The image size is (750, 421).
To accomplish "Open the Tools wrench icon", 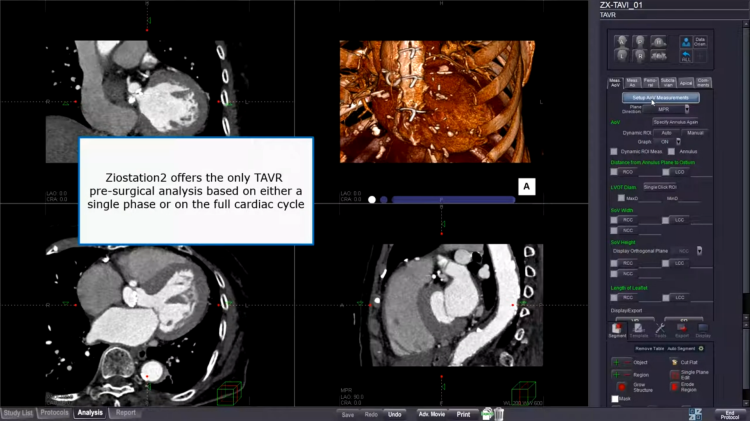I will [660, 330].
